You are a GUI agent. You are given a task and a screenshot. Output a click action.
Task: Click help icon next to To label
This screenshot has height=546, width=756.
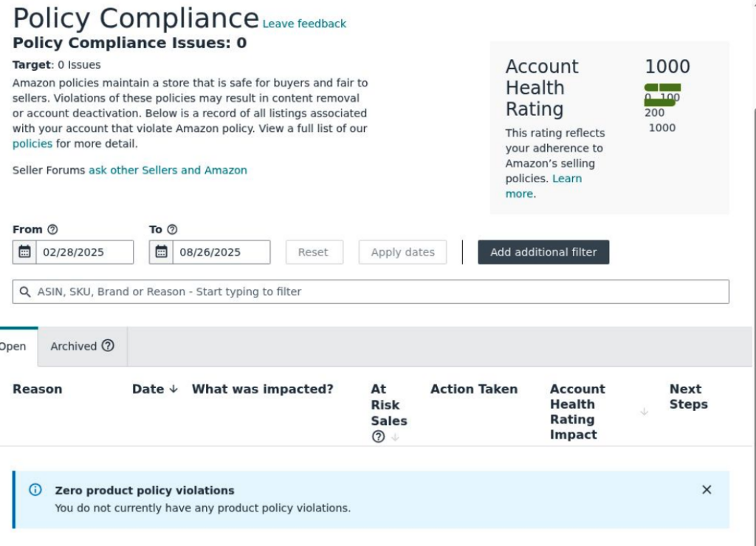(172, 229)
